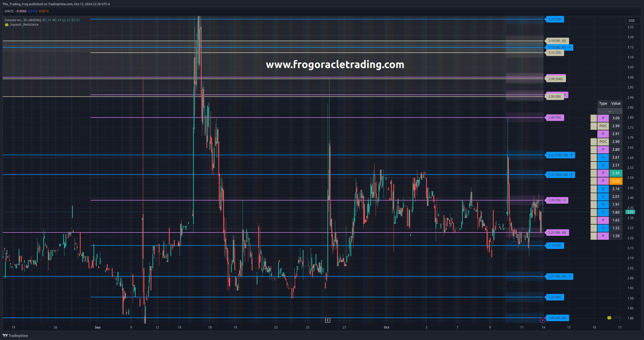The height and width of the screenshot is (340, 644).
Task: Click the Sep label on the time axis
Action: [97, 328]
